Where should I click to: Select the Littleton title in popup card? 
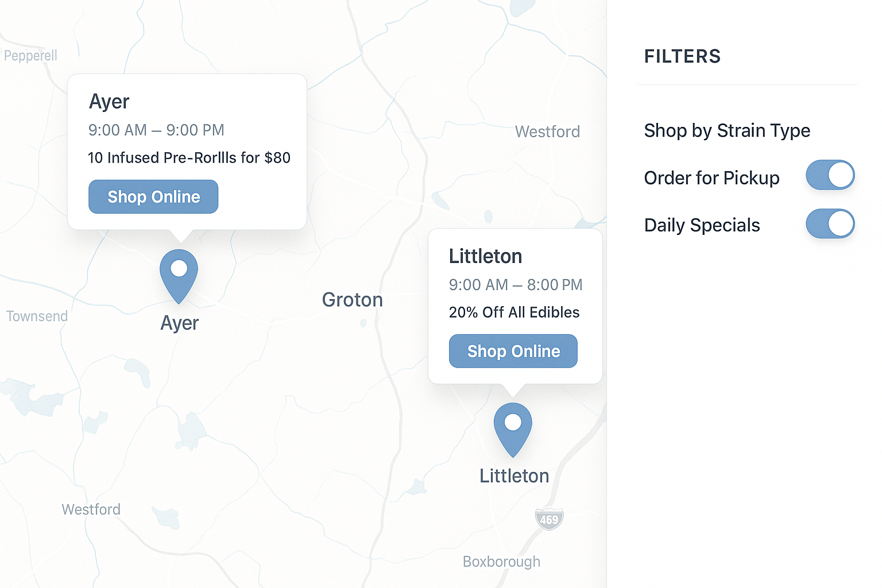pyautogui.click(x=485, y=256)
